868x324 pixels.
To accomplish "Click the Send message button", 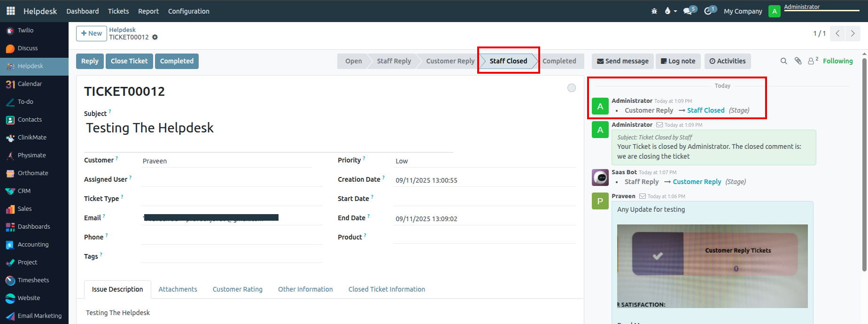I will tap(622, 61).
